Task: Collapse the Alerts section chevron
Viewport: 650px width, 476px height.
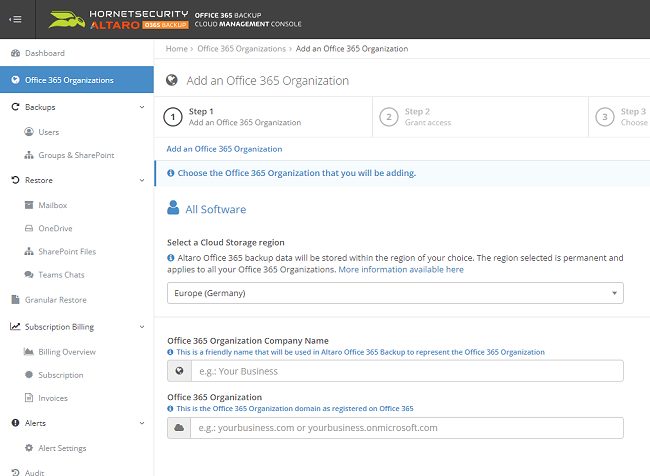Action: 142,423
